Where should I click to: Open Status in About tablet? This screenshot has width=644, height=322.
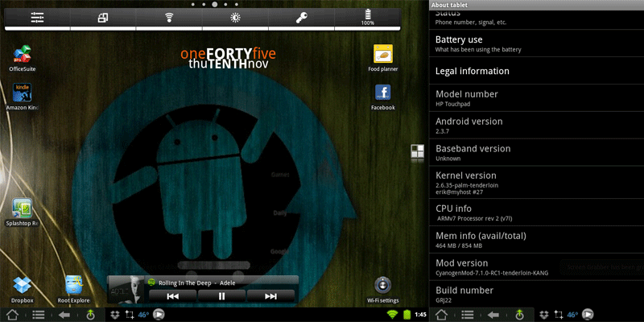pyautogui.click(x=536, y=19)
